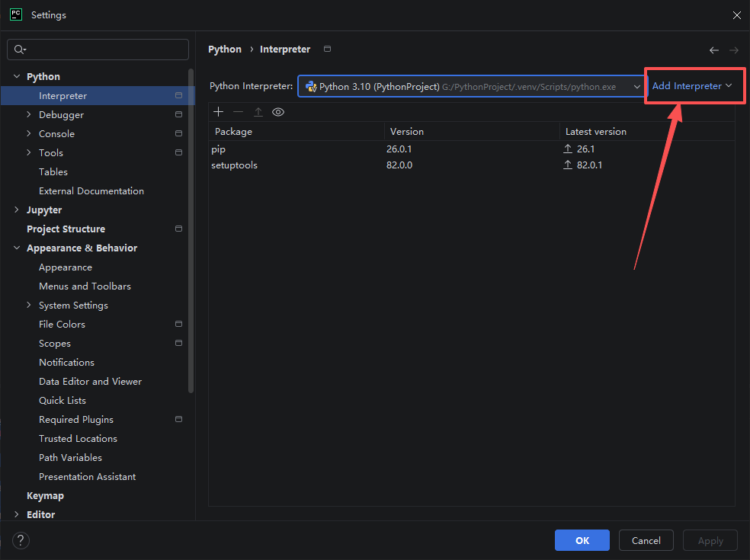This screenshot has width=750, height=560.
Task: Click the OK button
Action: tap(582, 540)
